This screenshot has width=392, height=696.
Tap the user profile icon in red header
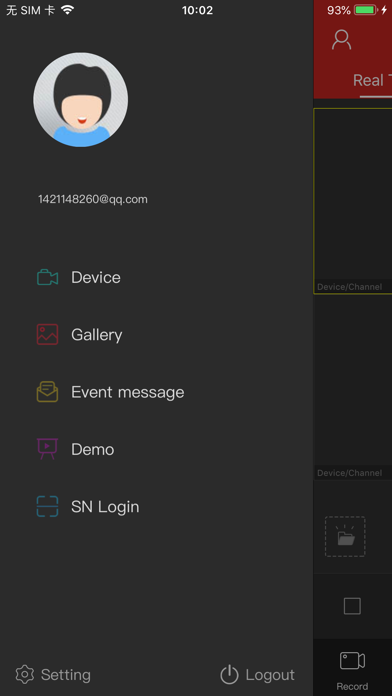click(x=342, y=40)
